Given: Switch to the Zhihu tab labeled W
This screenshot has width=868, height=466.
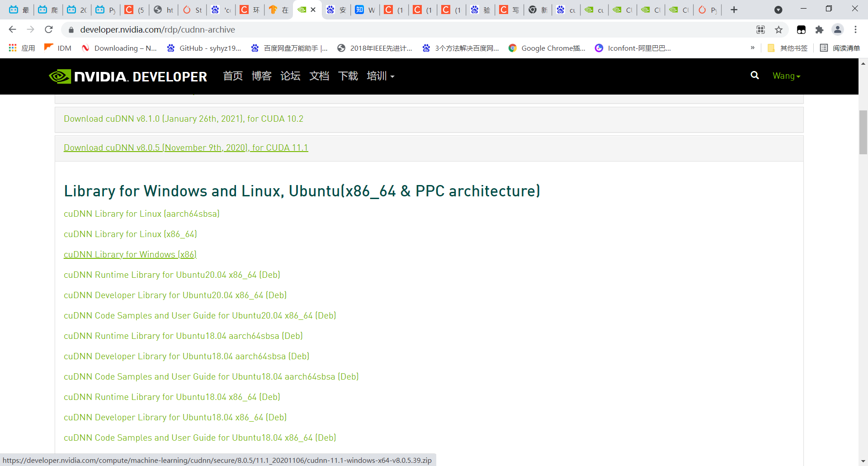Looking at the screenshot, I should click(x=365, y=10).
